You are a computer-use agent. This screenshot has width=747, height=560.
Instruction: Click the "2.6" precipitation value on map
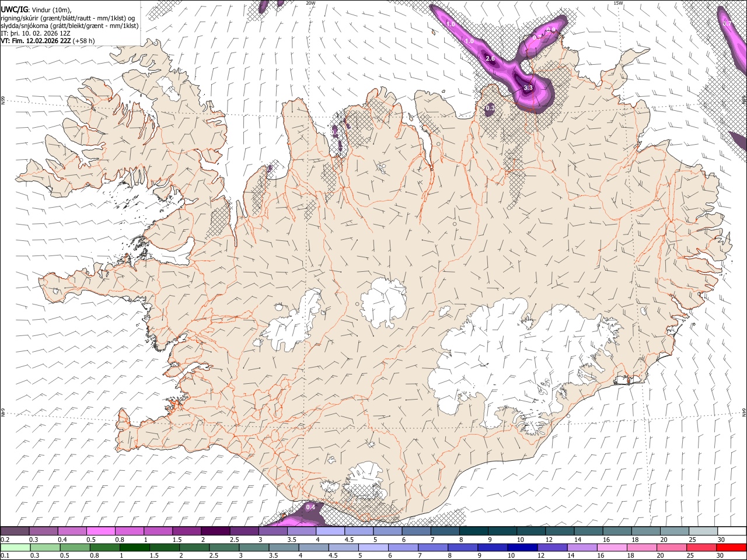(x=490, y=59)
